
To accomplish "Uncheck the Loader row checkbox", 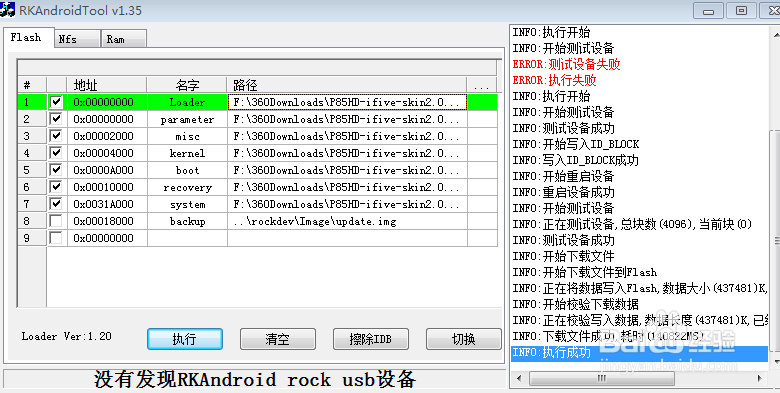I will click(x=56, y=102).
